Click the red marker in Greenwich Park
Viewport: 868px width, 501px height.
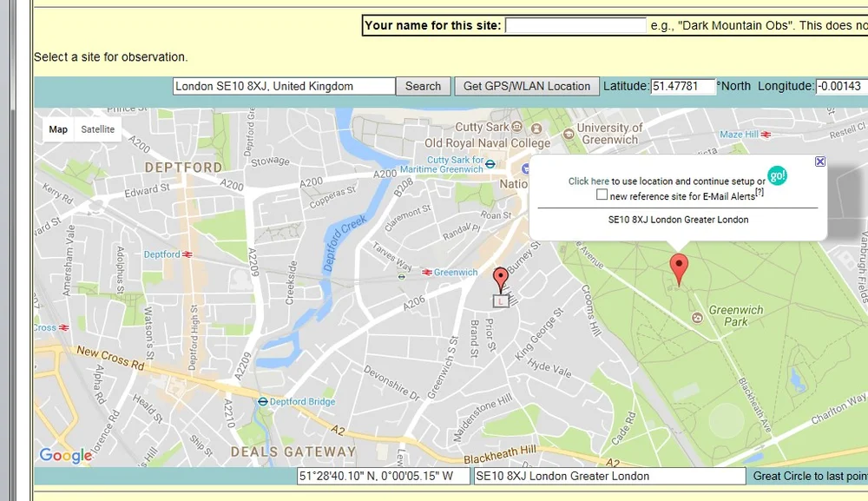pyautogui.click(x=679, y=270)
